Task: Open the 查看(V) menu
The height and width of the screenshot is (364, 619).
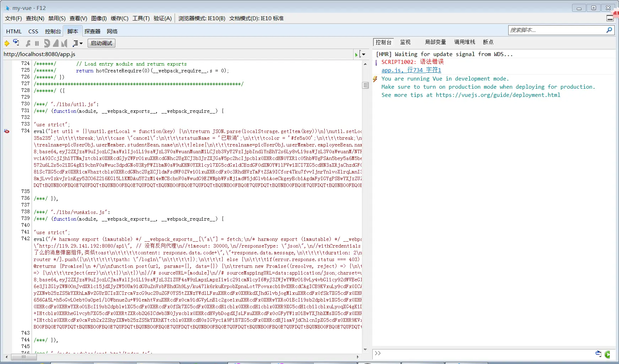Action: [78, 18]
